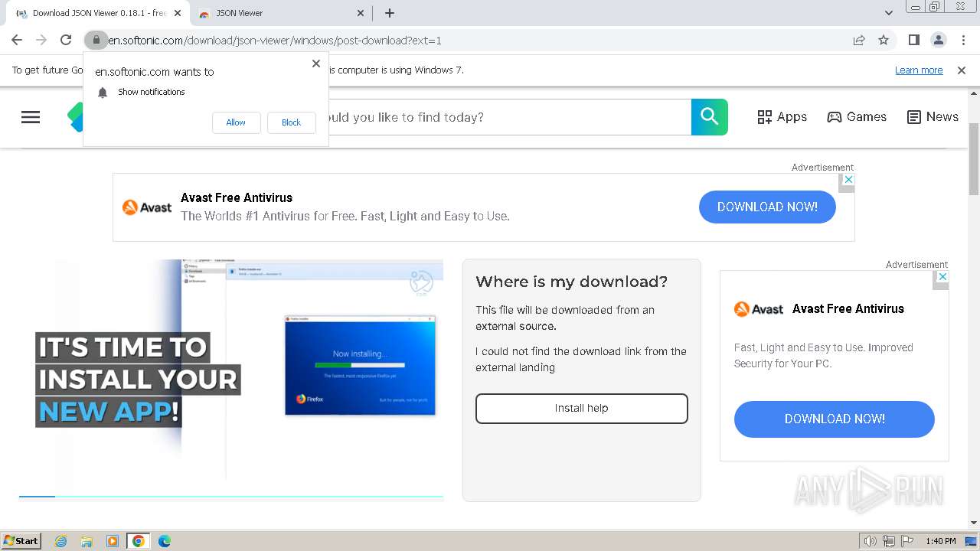The width and height of the screenshot is (980, 551).
Task: Bookmark this page with the star icon
Action: click(884, 40)
